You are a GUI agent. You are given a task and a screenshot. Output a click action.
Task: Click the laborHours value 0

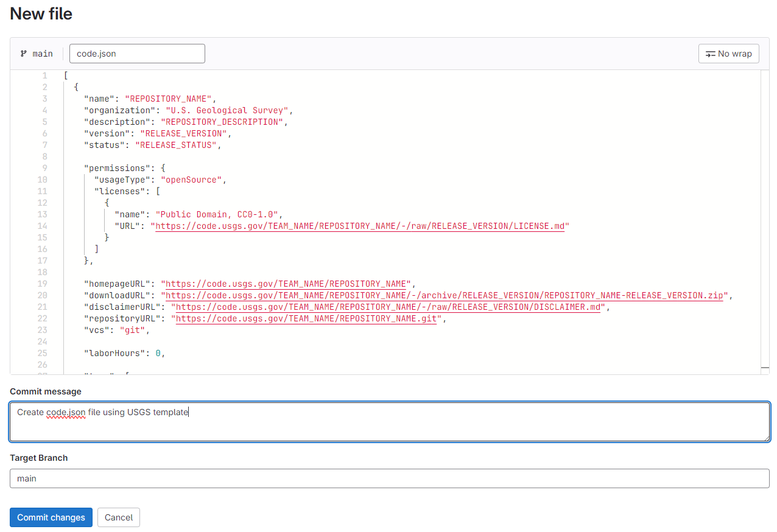[158, 353]
